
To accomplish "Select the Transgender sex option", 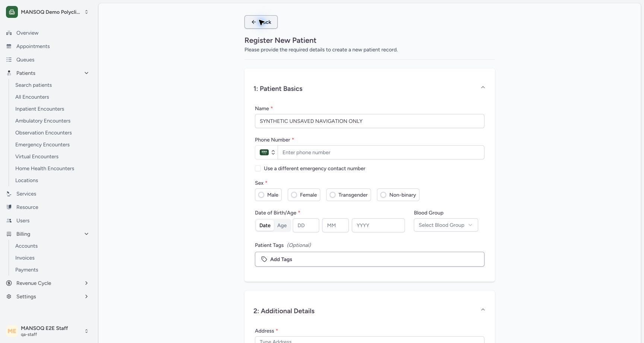I will 348,195.
